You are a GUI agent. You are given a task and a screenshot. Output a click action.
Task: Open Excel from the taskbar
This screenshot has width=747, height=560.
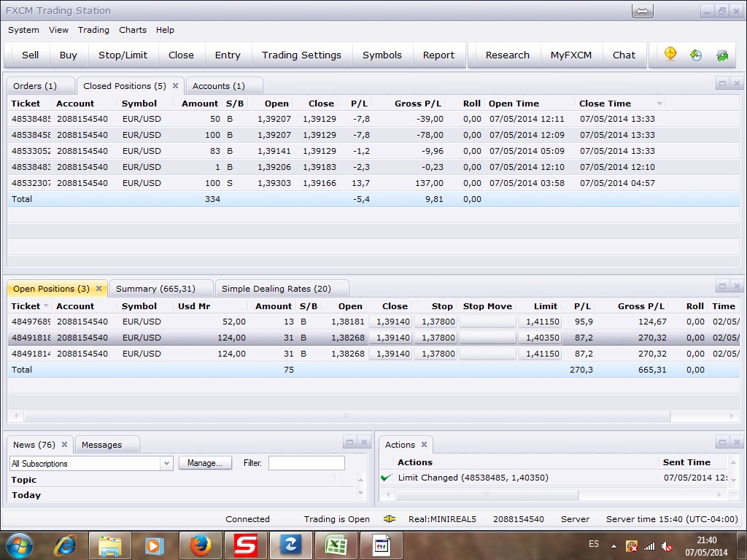click(336, 545)
